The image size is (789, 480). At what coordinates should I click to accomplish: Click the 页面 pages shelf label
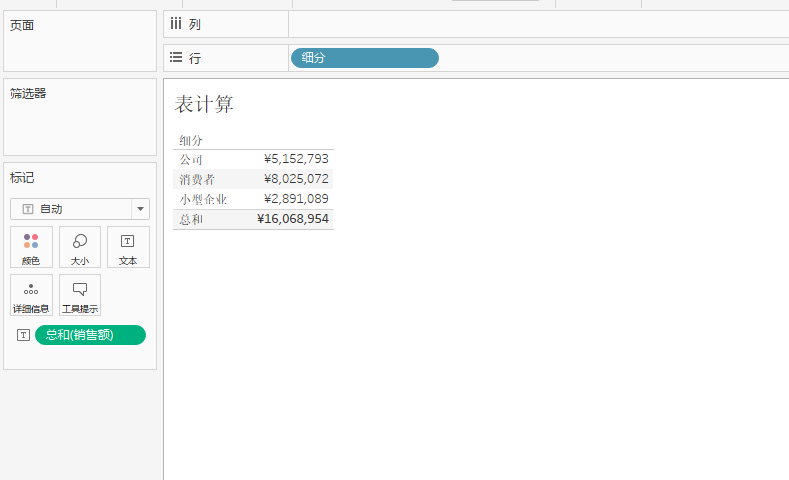(22, 25)
